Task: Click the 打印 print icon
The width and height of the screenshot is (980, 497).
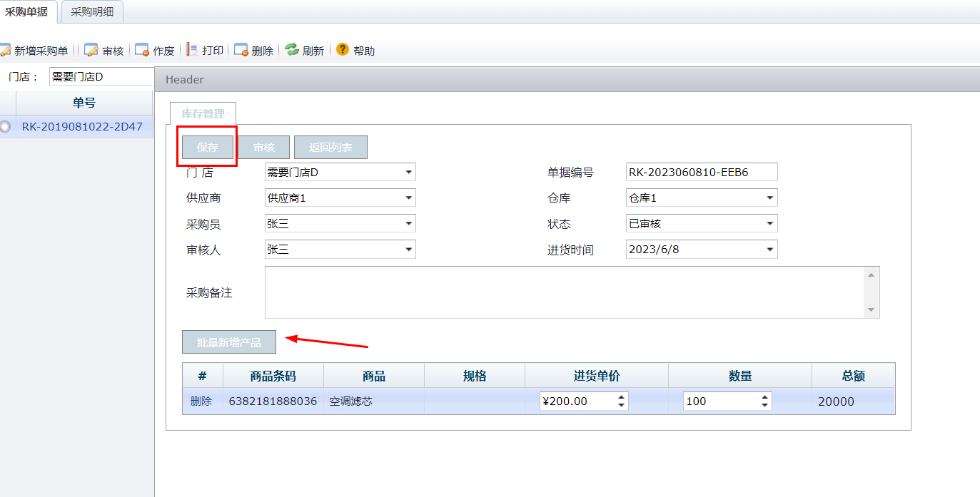Action: tap(192, 50)
